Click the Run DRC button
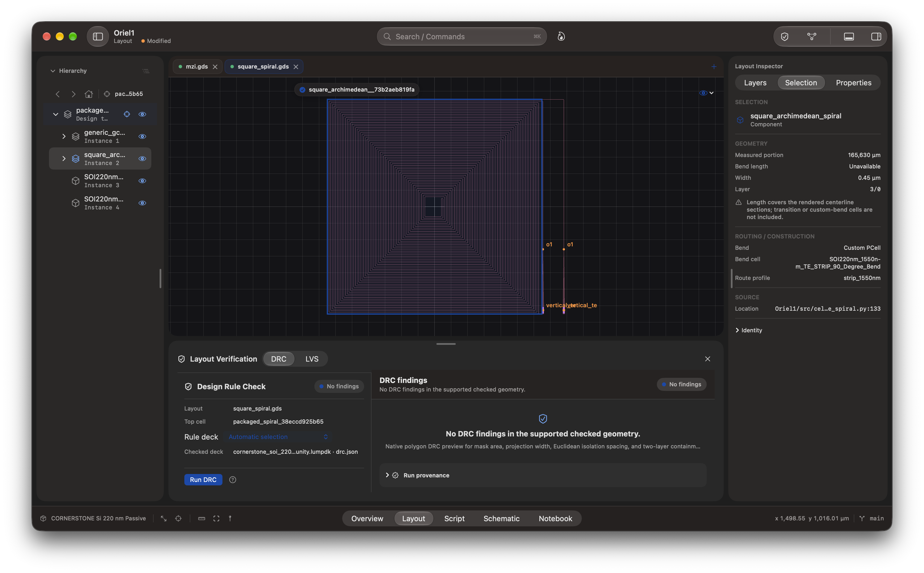Viewport: 924px width, 573px height. click(203, 480)
